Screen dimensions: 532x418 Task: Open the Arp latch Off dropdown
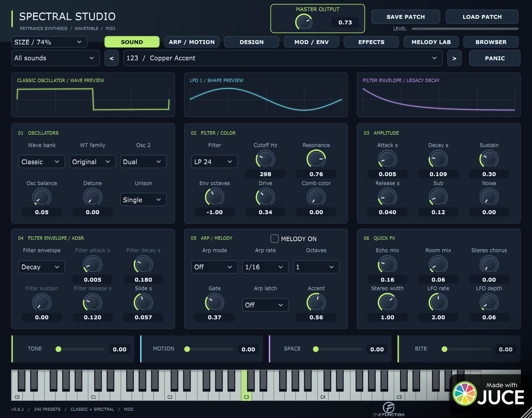pos(265,305)
